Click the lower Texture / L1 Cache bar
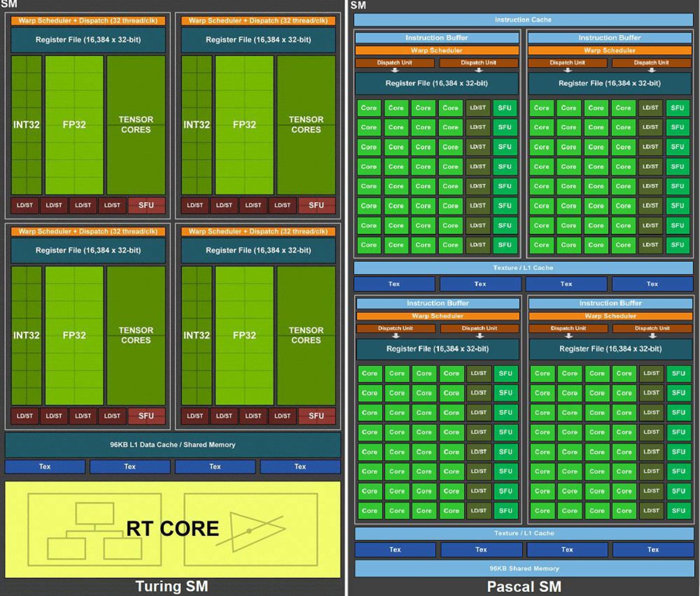Image resolution: width=700 pixels, height=596 pixels. click(524, 533)
